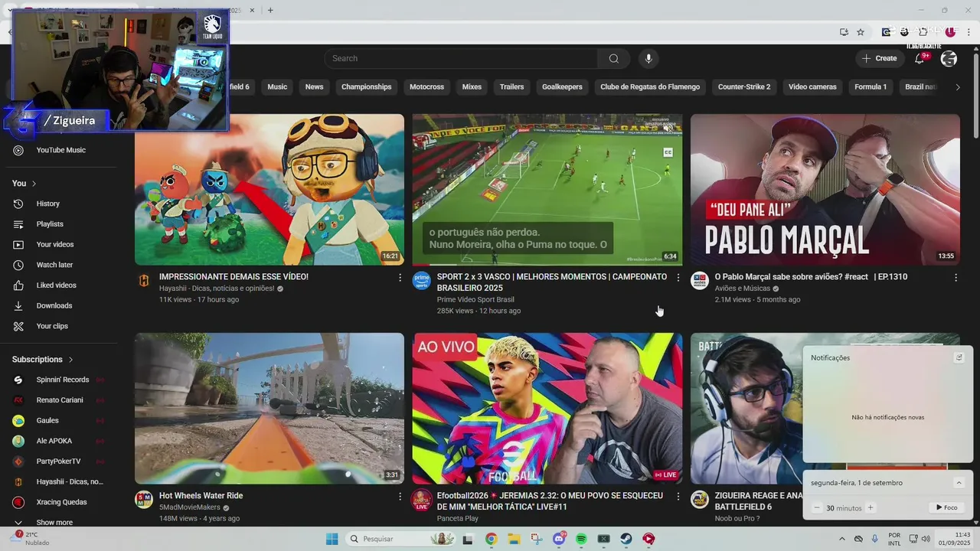Click the Create button

pos(879,58)
